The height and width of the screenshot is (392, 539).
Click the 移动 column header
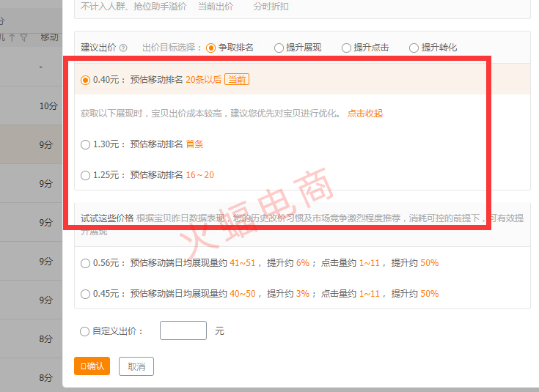[49, 37]
